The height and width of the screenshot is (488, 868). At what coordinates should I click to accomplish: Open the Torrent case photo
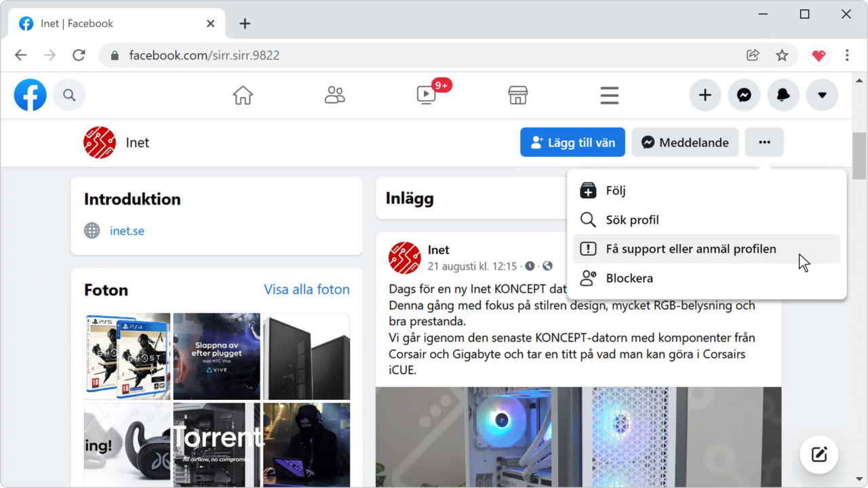[216, 445]
